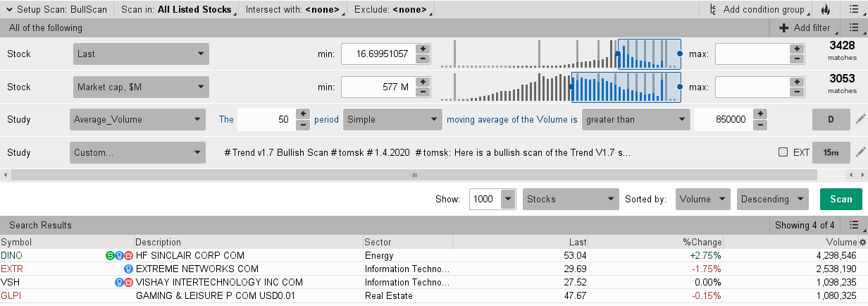Open the Exclude dropdown
This screenshot has width=868, height=306.
392,10
